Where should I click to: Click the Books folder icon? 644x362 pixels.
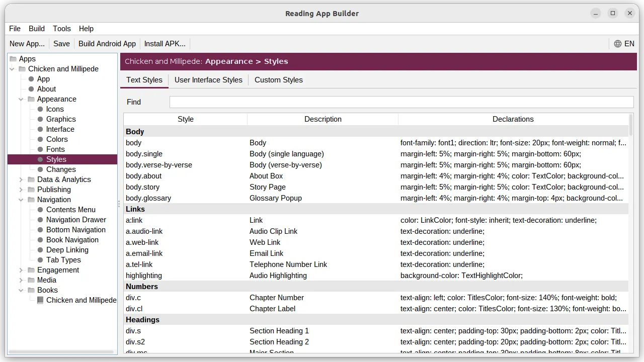(x=31, y=290)
